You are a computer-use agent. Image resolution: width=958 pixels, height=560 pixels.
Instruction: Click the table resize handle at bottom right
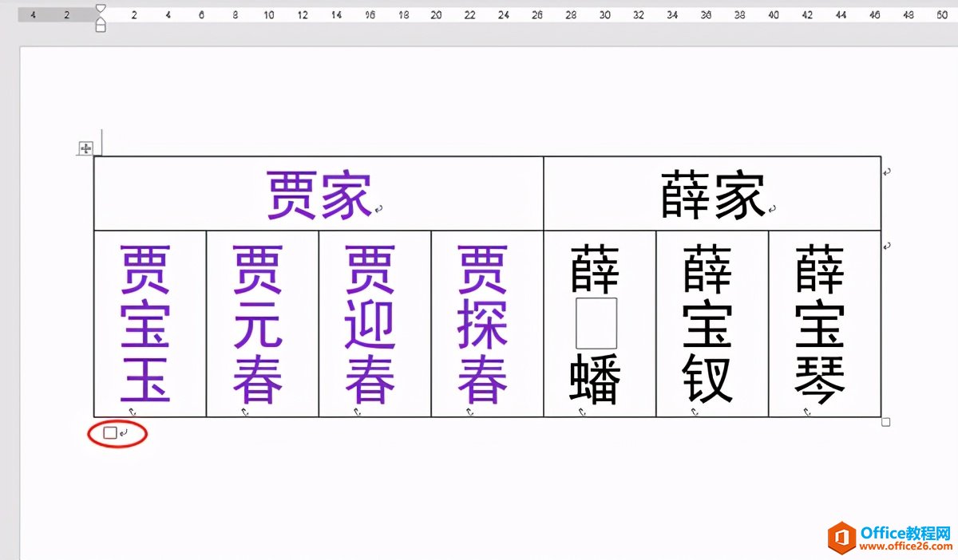click(885, 422)
